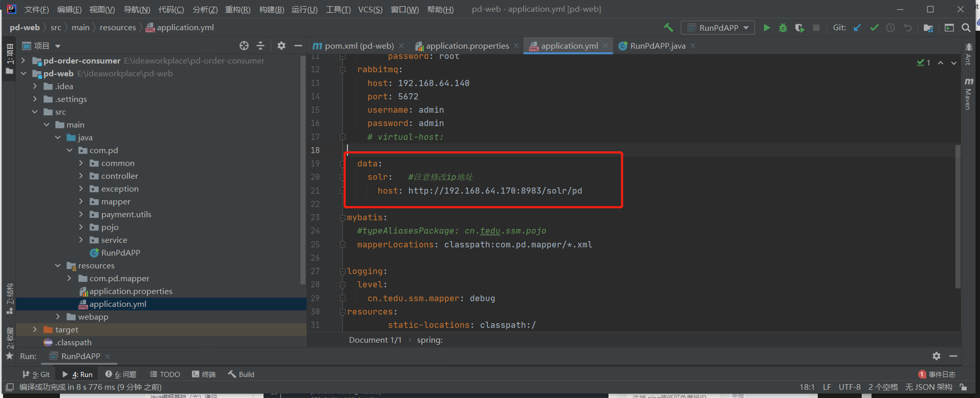Click project tree vertical scrollbar

(x=303, y=169)
